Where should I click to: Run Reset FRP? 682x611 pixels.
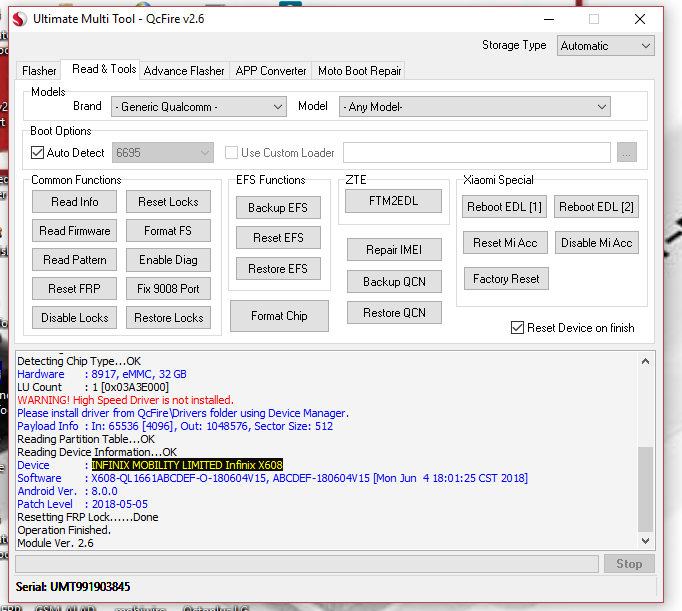point(74,289)
